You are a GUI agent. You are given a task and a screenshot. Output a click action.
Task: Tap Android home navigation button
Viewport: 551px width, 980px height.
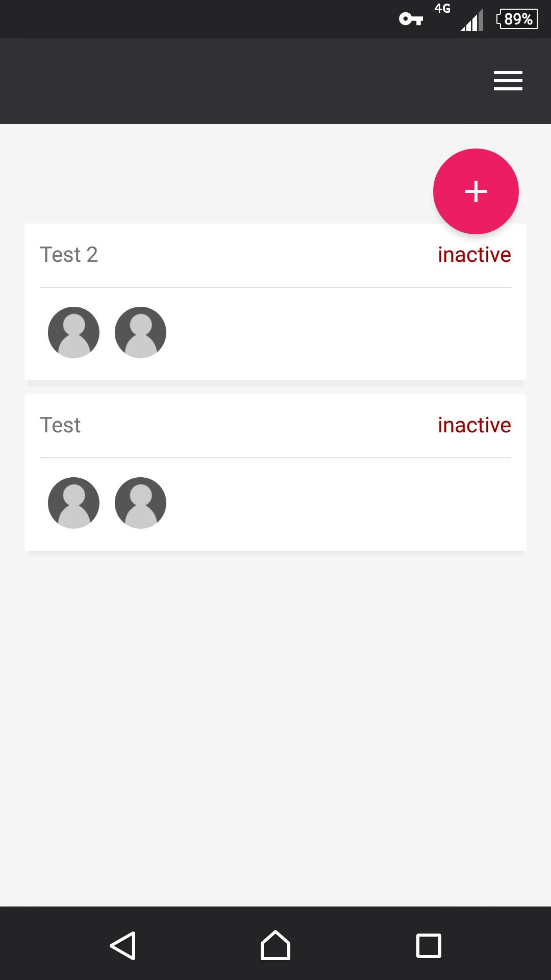(x=275, y=945)
